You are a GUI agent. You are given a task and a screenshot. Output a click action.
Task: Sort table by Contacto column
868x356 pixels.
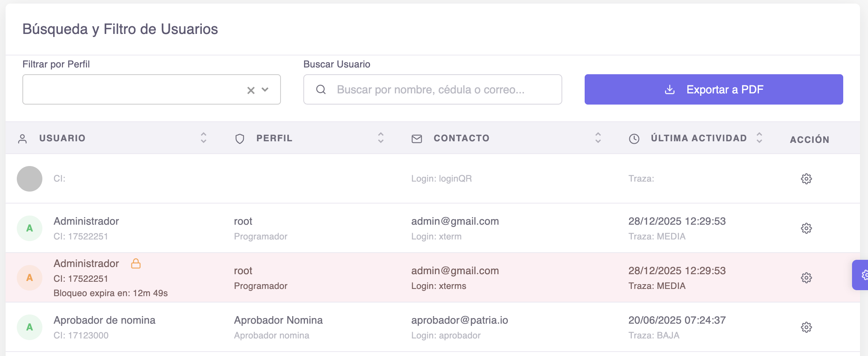point(598,138)
